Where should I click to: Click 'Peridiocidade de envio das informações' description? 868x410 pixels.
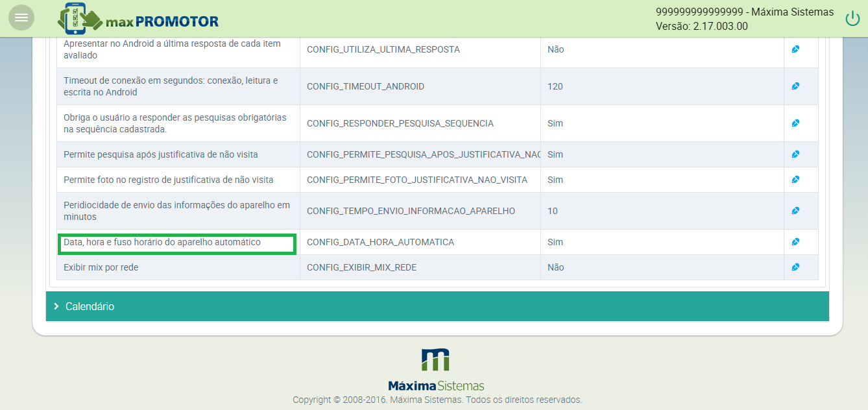point(176,211)
